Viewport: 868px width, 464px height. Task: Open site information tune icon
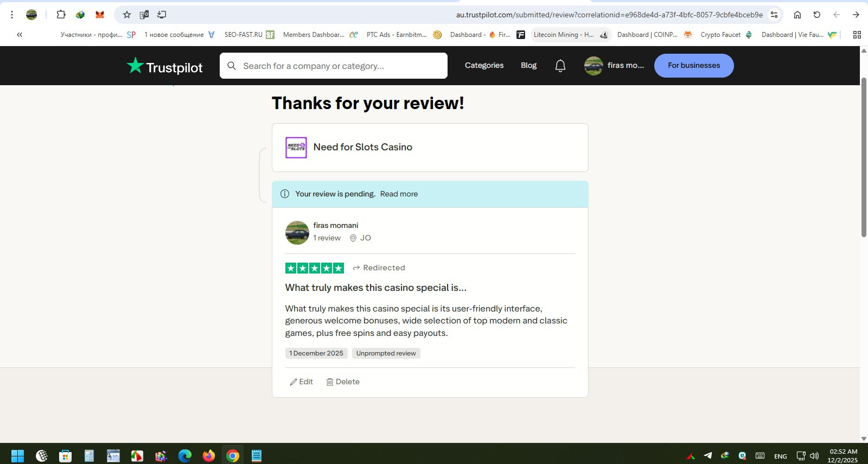[x=774, y=15]
